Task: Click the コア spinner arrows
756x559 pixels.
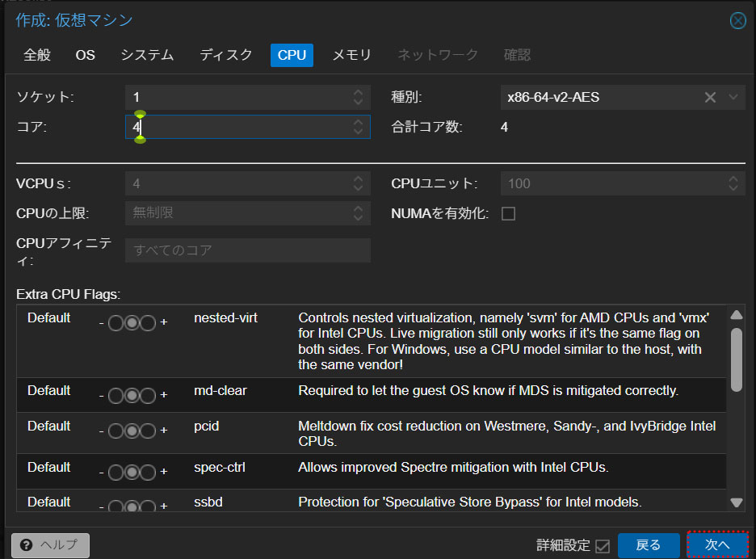Action: [358, 127]
